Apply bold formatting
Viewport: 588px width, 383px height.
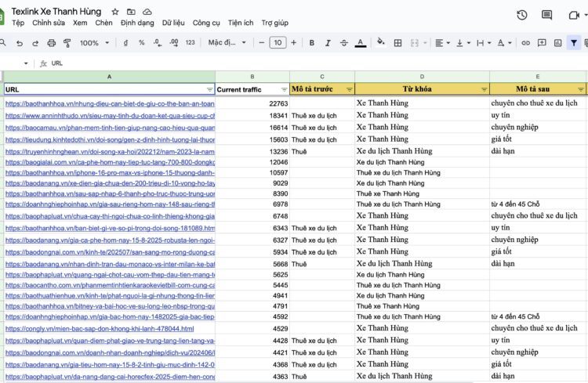tap(311, 43)
